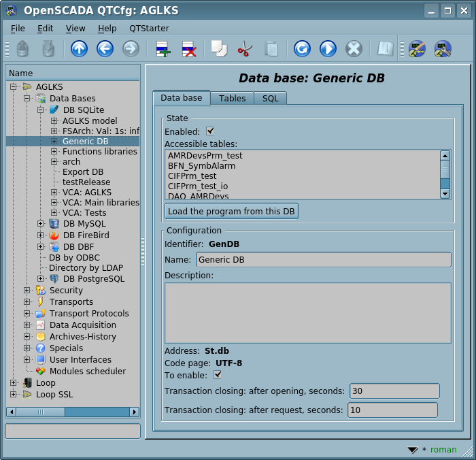
Task: Select Export DB in the tree
Action: point(83,171)
